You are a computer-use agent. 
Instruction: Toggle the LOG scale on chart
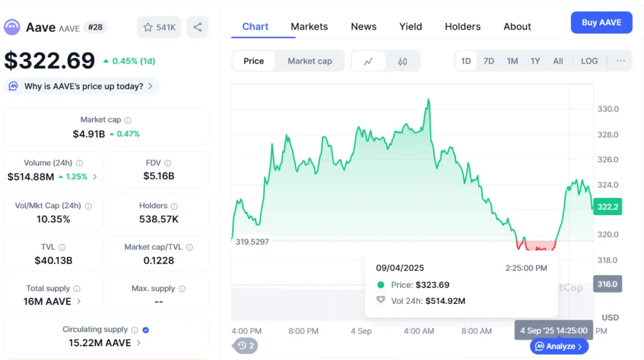(x=589, y=61)
